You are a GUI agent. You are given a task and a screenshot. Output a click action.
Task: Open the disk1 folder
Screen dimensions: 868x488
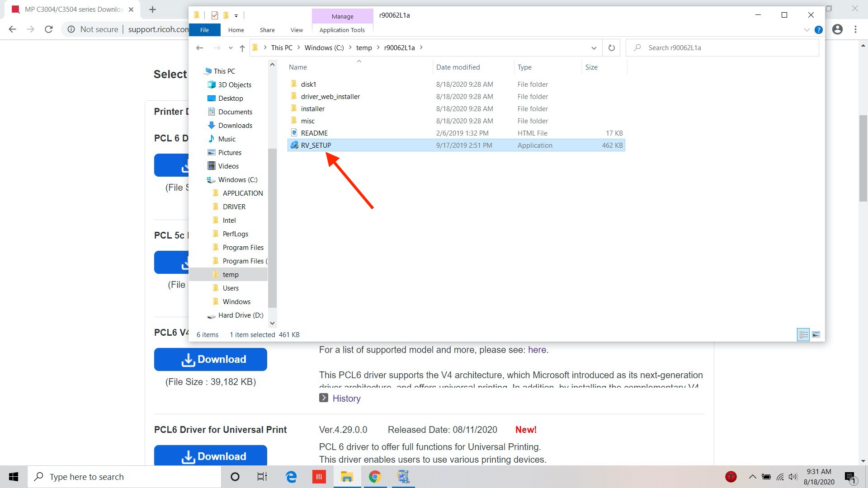tap(308, 84)
